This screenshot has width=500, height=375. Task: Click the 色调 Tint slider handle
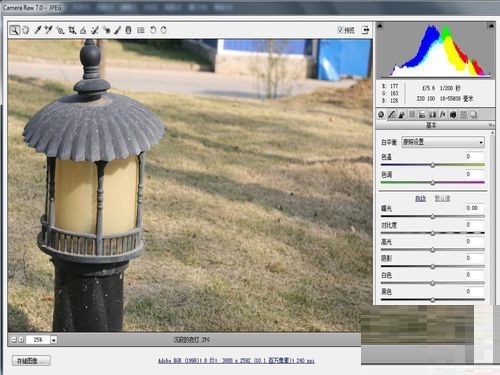point(433,182)
